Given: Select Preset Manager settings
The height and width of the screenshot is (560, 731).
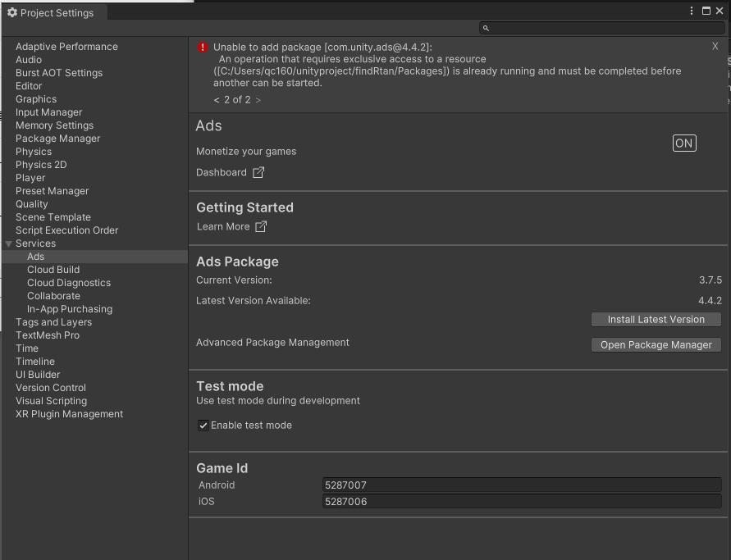Looking at the screenshot, I should tap(52, 191).
